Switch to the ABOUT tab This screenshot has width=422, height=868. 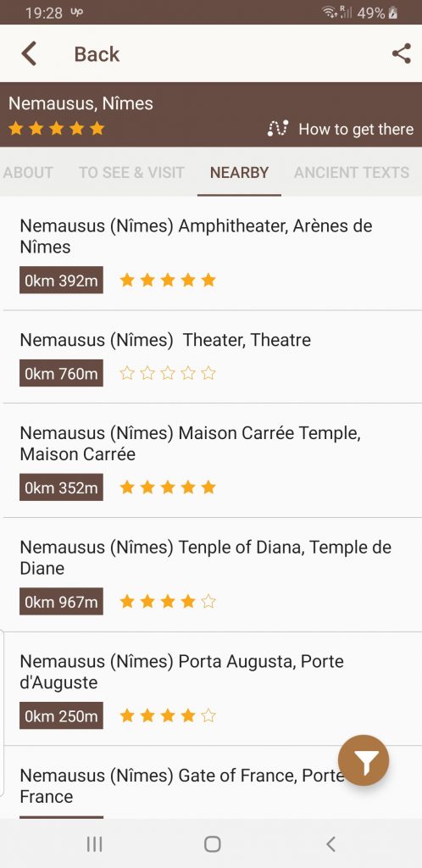[x=28, y=173]
